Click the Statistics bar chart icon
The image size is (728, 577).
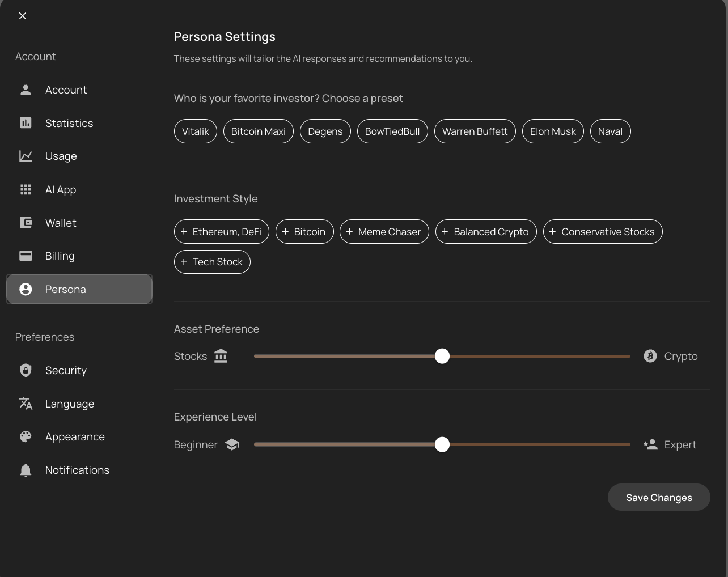click(26, 123)
